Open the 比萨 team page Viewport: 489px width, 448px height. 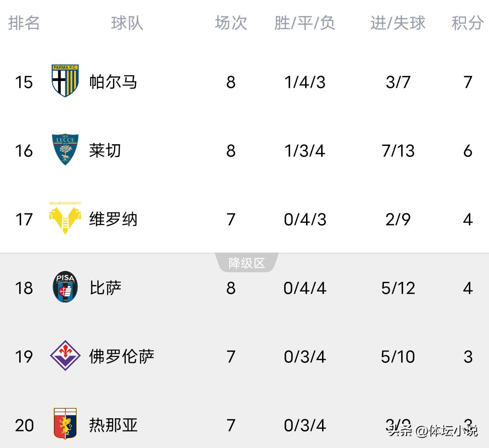(x=105, y=288)
